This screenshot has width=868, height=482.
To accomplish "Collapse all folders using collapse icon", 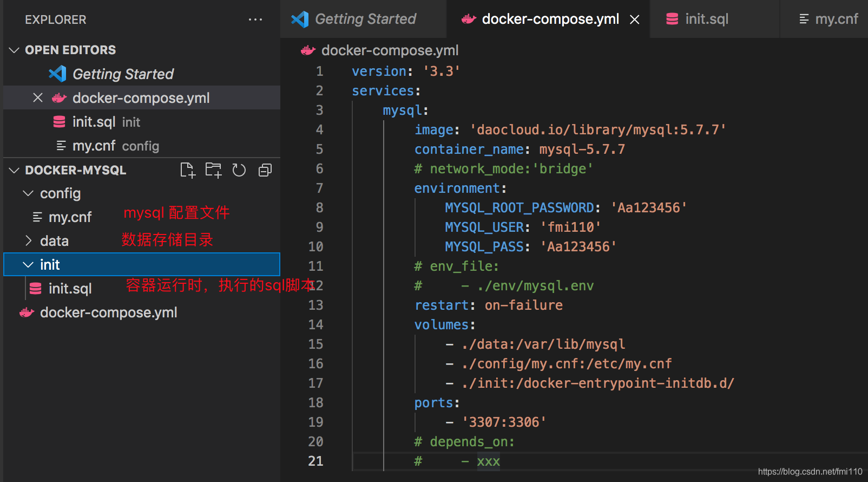I will click(x=265, y=170).
